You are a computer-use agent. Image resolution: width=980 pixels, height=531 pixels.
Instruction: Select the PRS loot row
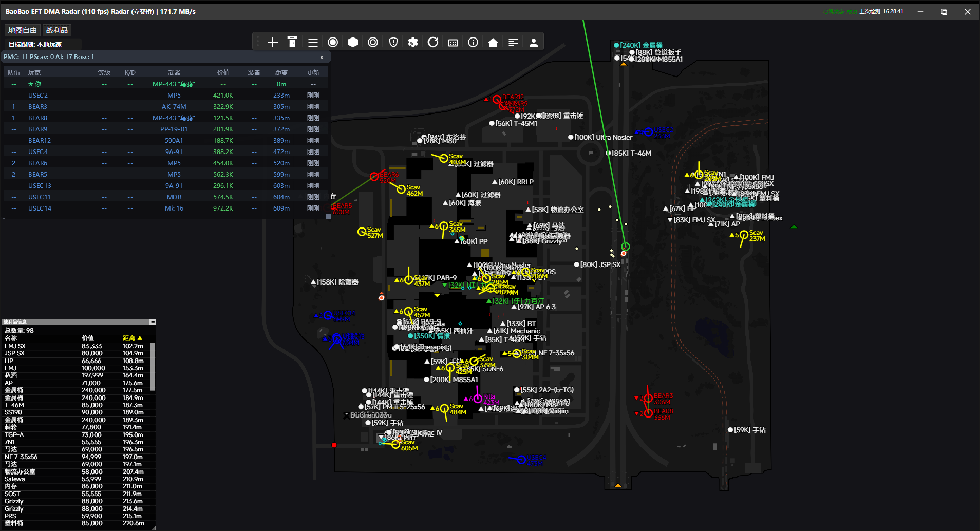pyautogui.click(x=76, y=516)
